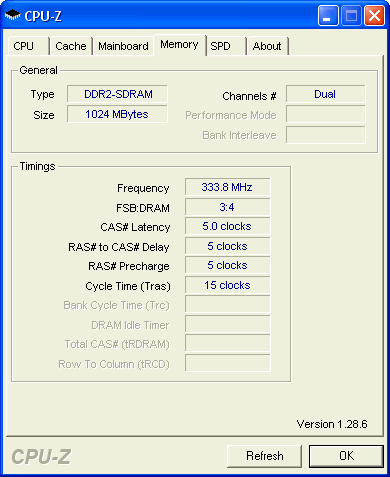Minimize the CPU-Z window
The image size is (390, 477).
pyautogui.click(x=328, y=16)
